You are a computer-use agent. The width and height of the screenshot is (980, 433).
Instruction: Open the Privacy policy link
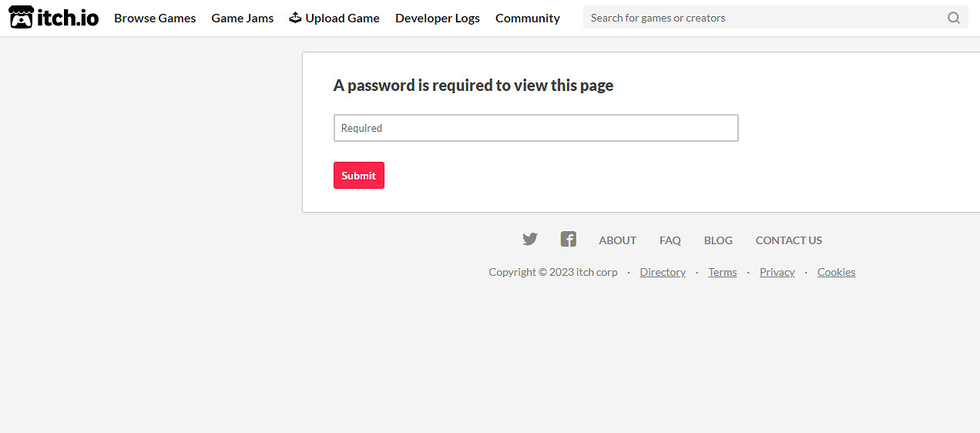(x=777, y=272)
